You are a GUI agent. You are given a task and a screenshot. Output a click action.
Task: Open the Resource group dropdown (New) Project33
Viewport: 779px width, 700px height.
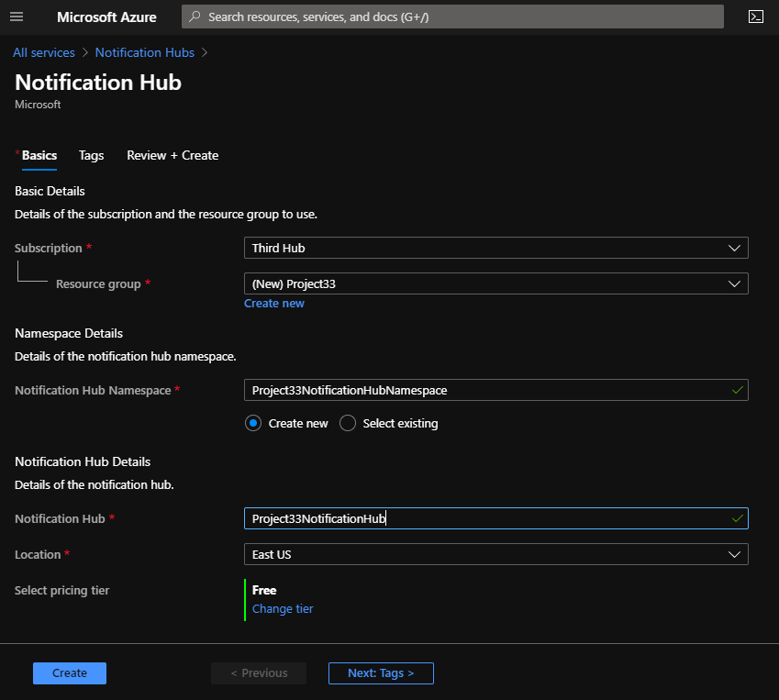(x=495, y=283)
